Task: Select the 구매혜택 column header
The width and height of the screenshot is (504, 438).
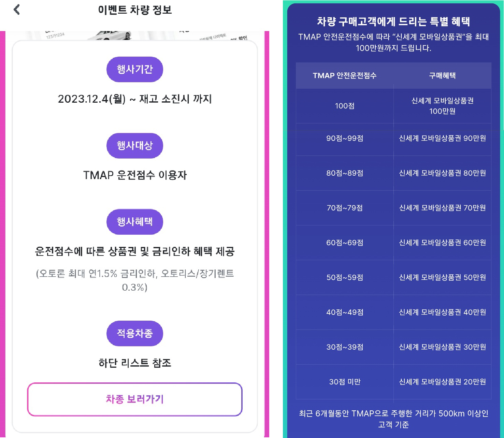Action: 442,76
